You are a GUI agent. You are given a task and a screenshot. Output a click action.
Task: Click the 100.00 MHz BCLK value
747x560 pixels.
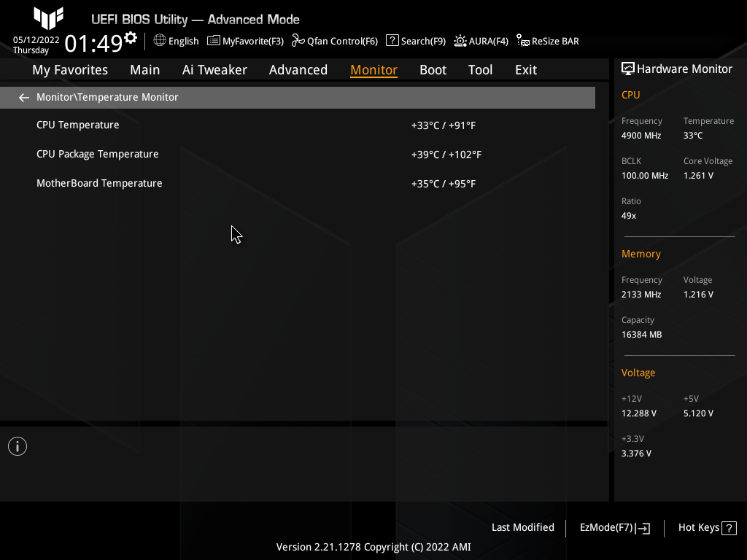(x=645, y=176)
